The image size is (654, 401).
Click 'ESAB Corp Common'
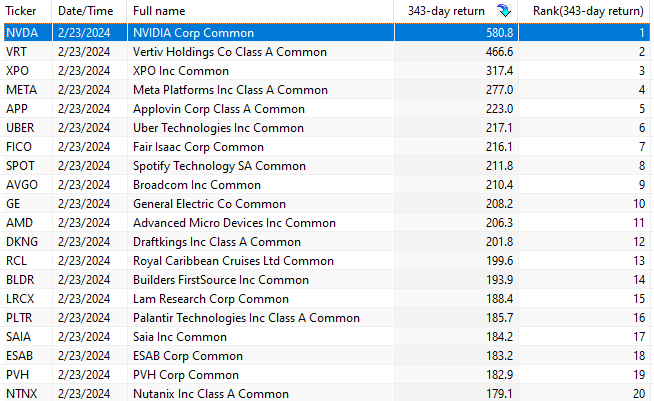(188, 356)
